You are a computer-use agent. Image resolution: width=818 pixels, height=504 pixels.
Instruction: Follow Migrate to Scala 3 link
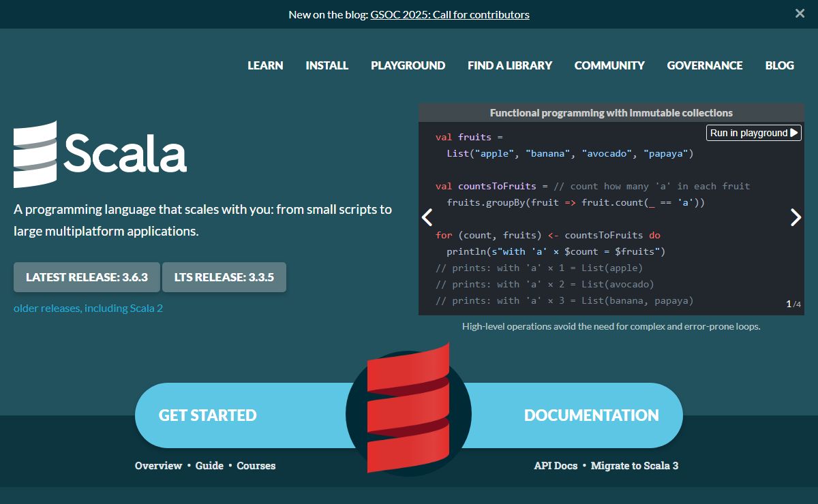coord(635,466)
